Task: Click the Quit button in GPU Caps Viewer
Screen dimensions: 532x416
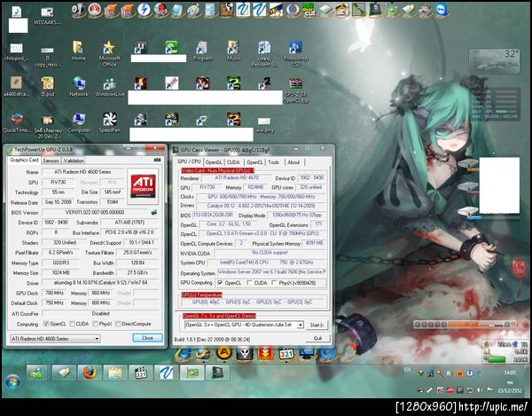Action: tap(317, 338)
